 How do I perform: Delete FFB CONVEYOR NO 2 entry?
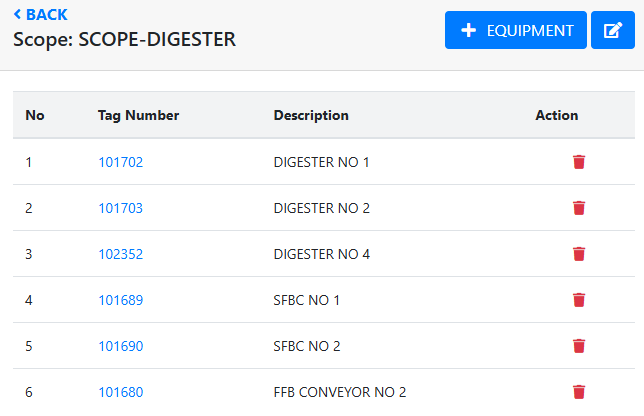click(x=579, y=392)
